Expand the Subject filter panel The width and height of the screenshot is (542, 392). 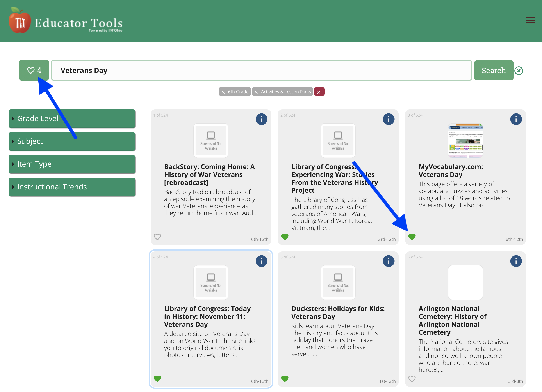coord(72,141)
